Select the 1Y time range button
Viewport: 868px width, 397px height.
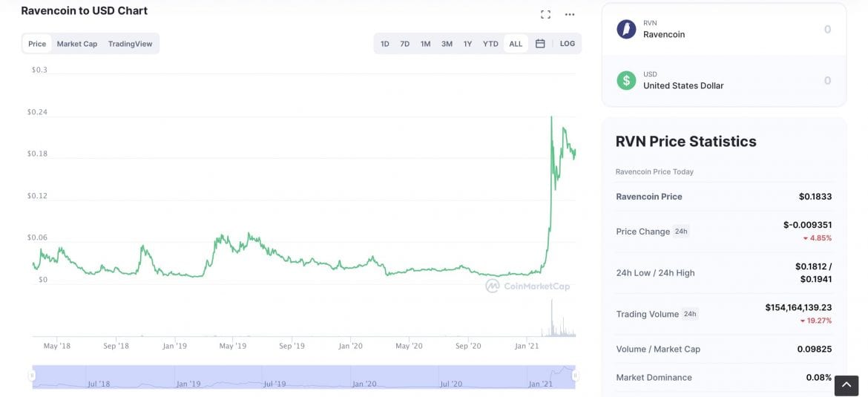pyautogui.click(x=467, y=44)
